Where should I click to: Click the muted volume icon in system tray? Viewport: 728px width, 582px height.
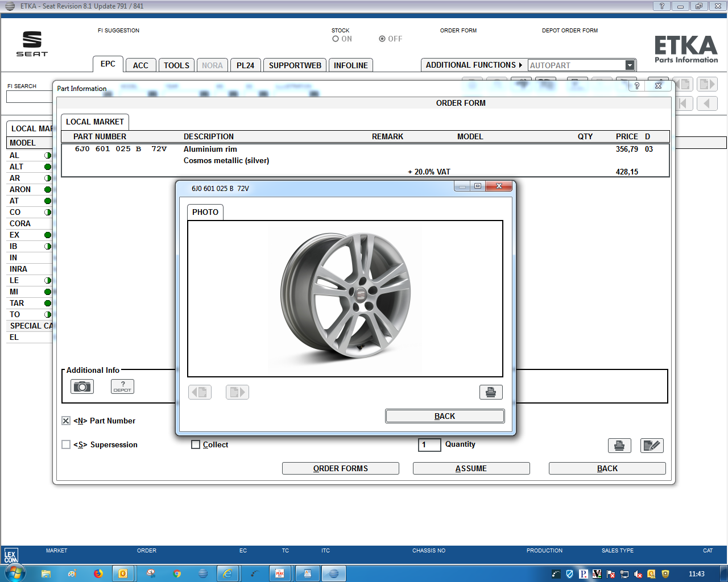pyautogui.click(x=638, y=574)
